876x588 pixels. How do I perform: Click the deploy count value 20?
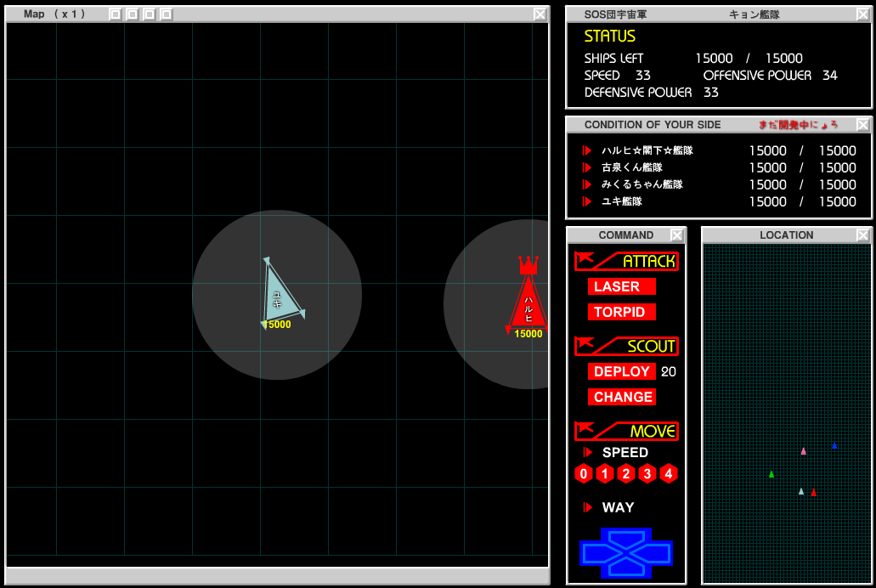668,371
